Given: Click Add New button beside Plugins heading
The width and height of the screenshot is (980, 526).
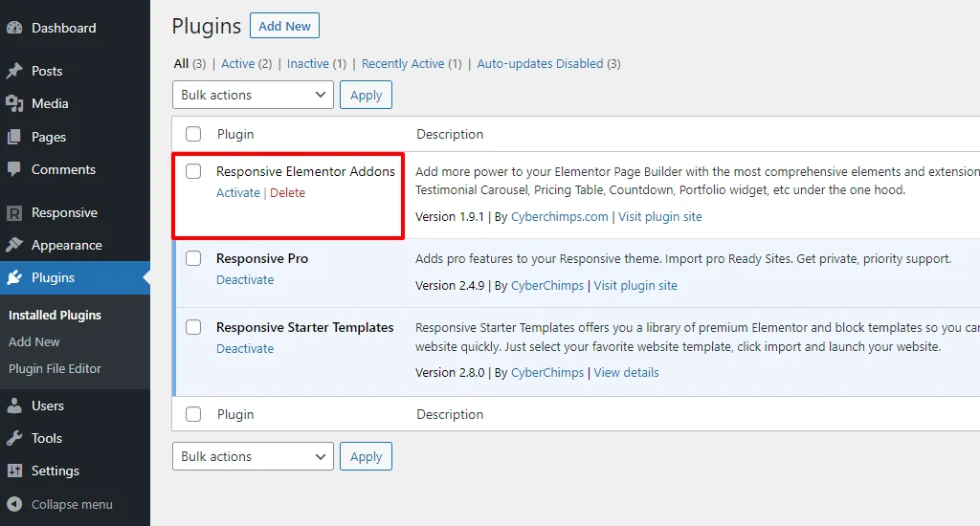Looking at the screenshot, I should click(284, 26).
